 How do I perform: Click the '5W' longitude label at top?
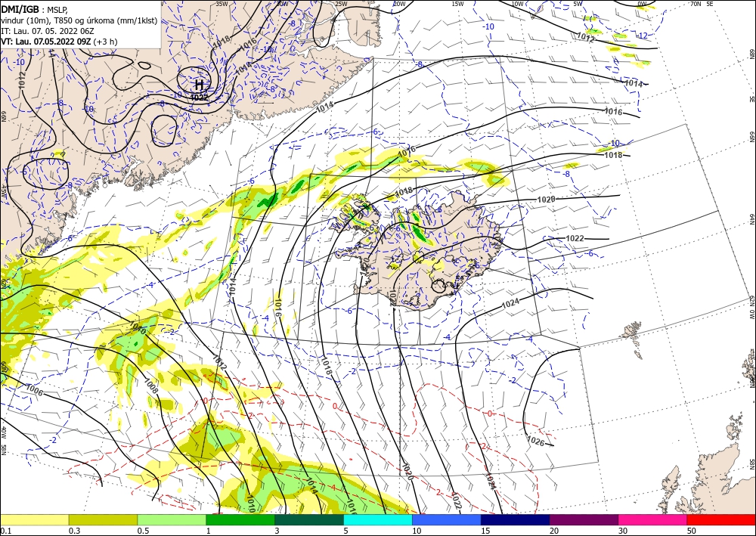click(x=578, y=4)
